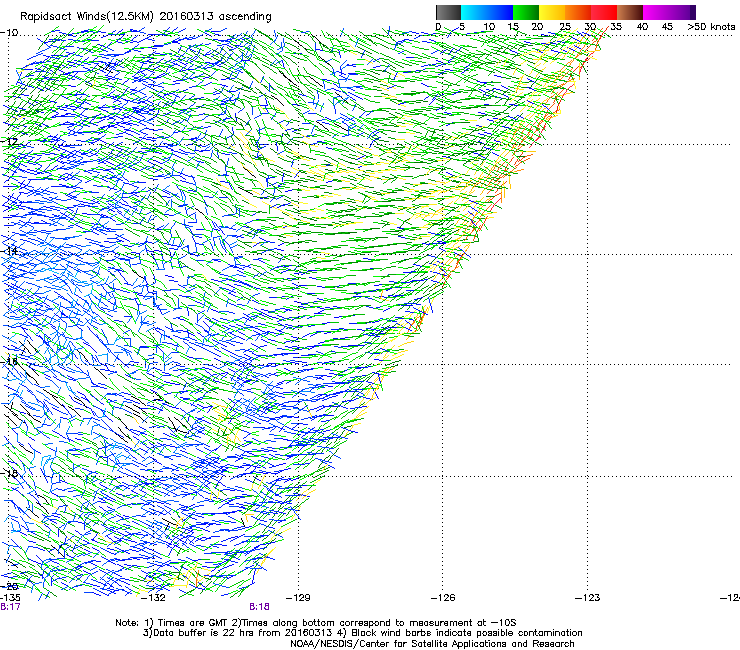Click the purple 8:18 time label
Image resolution: width=740 pixels, height=650 pixels.
coord(260,607)
